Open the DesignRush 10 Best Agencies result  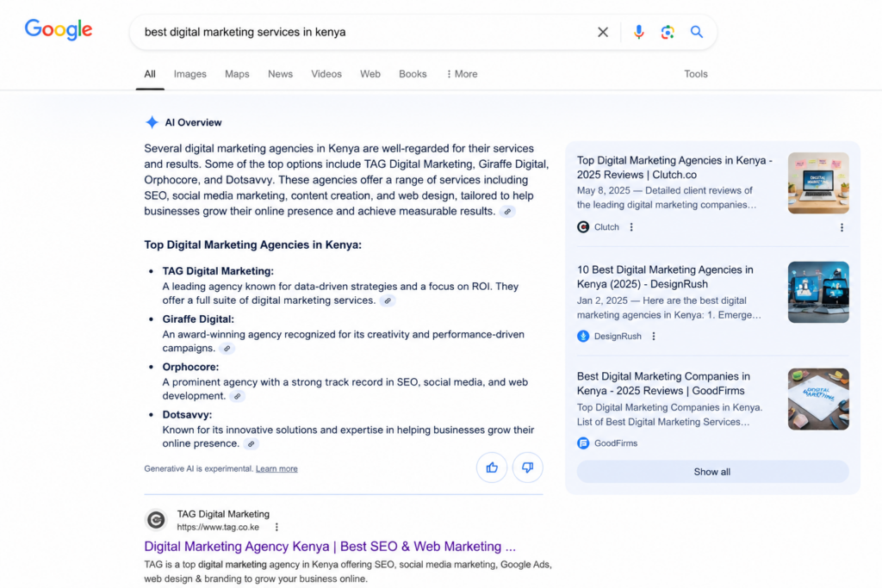665,277
